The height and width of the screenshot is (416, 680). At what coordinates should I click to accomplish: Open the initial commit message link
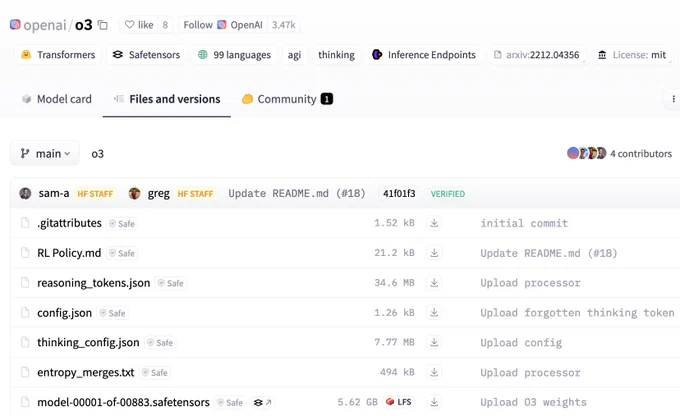click(x=524, y=223)
